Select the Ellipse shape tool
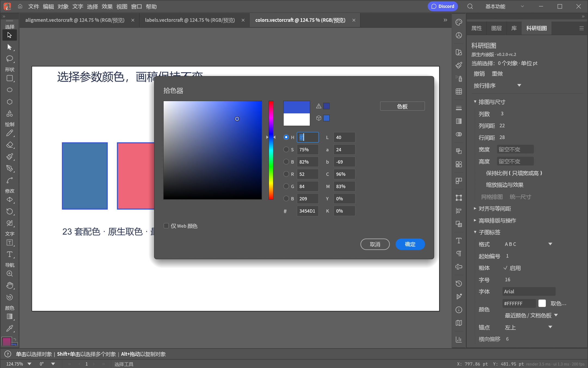This screenshot has width=588, height=368. [x=10, y=90]
